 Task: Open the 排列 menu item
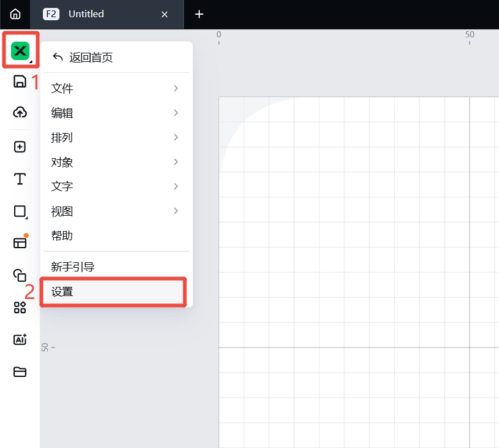(x=115, y=138)
